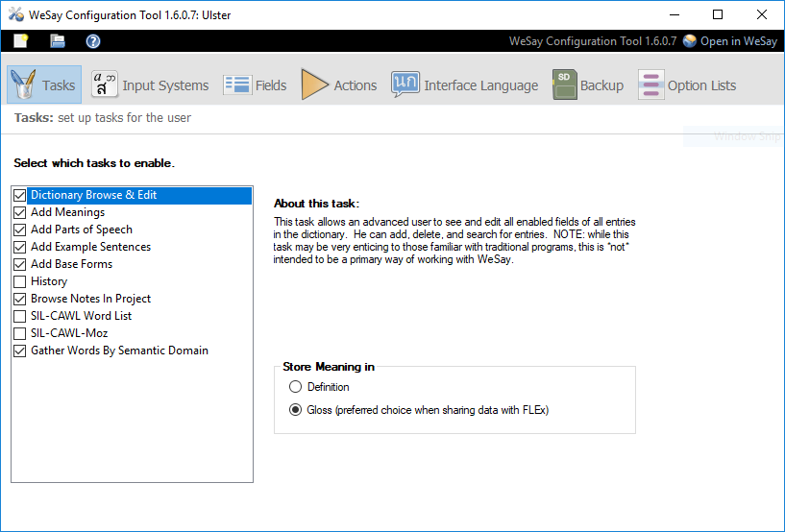Click the Option Lists icon

(x=650, y=85)
